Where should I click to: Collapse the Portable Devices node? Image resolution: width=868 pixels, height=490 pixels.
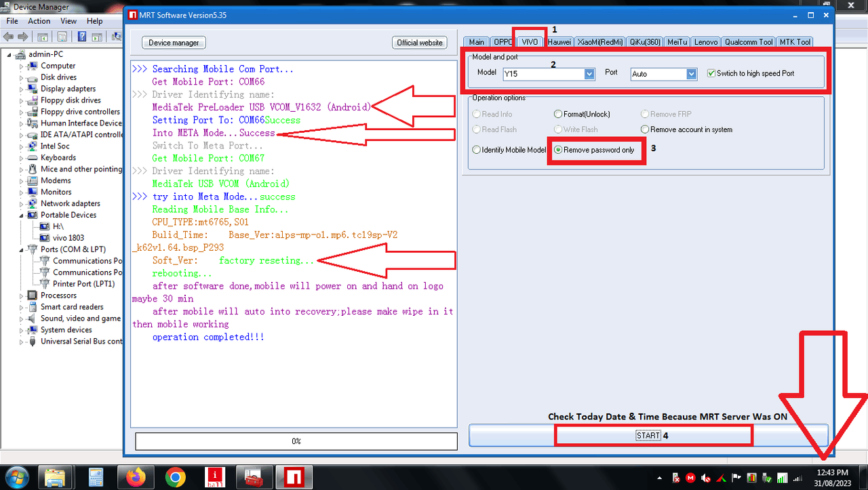pos(22,216)
